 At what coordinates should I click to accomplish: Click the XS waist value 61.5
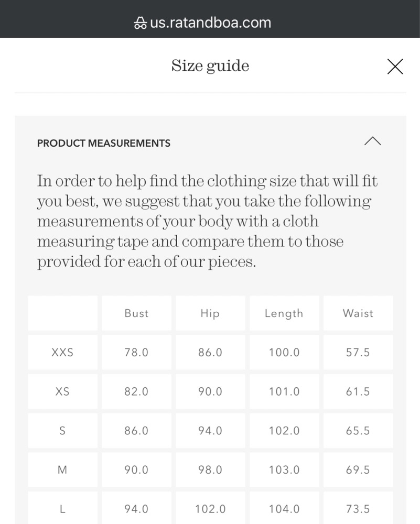tap(358, 391)
